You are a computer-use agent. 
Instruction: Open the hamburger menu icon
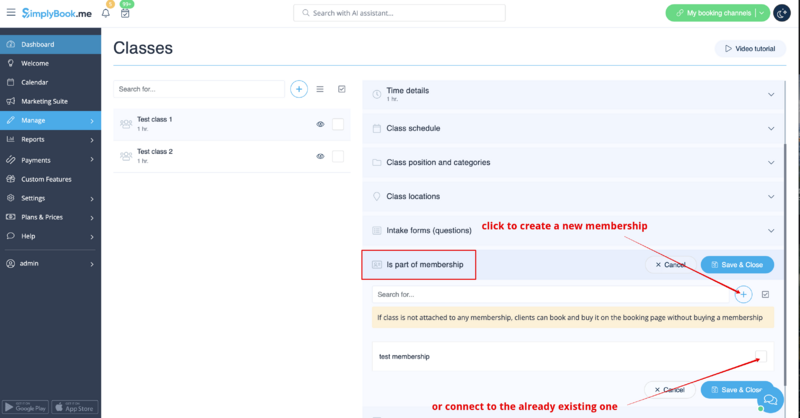tap(11, 12)
